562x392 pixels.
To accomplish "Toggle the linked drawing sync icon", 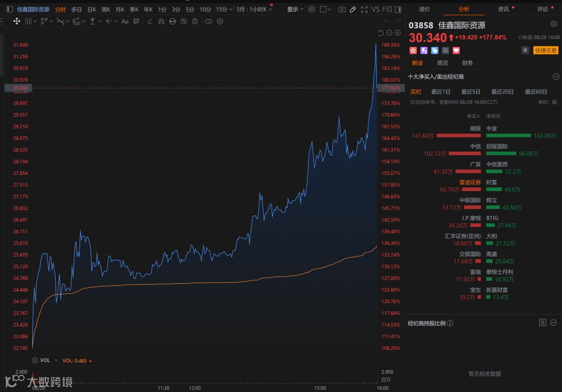I will (x=209, y=21).
